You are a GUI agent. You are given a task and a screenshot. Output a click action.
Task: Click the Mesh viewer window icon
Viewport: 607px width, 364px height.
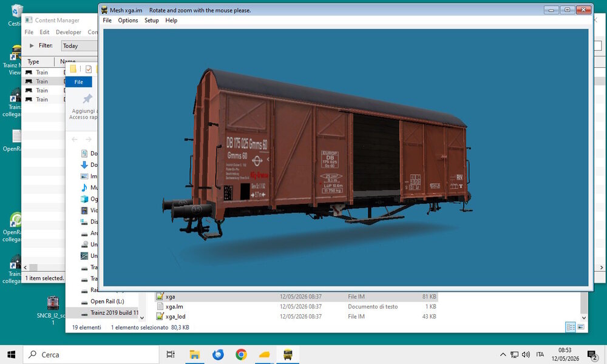(x=104, y=10)
